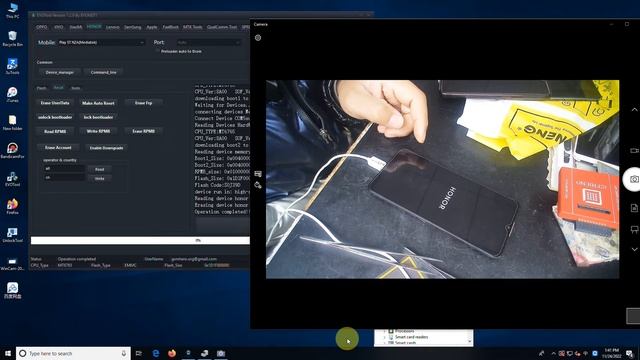640x360 pixels.
Task: Click the taskbar search box
Action: click(73, 353)
